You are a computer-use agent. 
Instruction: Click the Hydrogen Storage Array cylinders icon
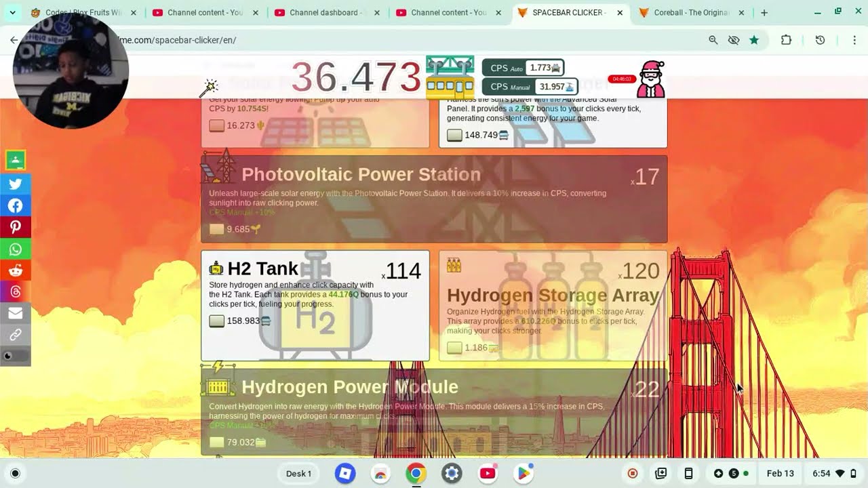(x=454, y=265)
